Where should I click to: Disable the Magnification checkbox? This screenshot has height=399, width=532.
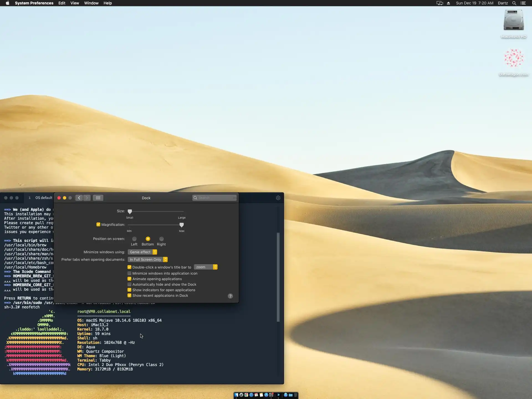98,224
